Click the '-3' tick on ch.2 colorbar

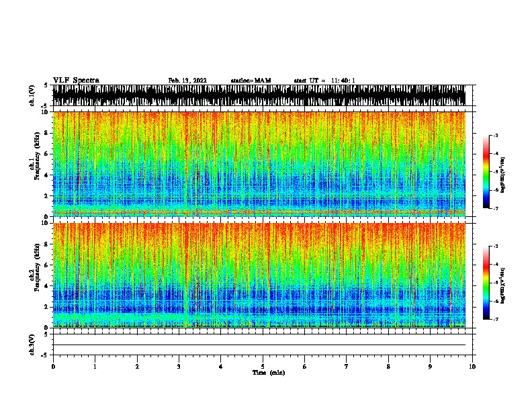pyautogui.click(x=496, y=246)
